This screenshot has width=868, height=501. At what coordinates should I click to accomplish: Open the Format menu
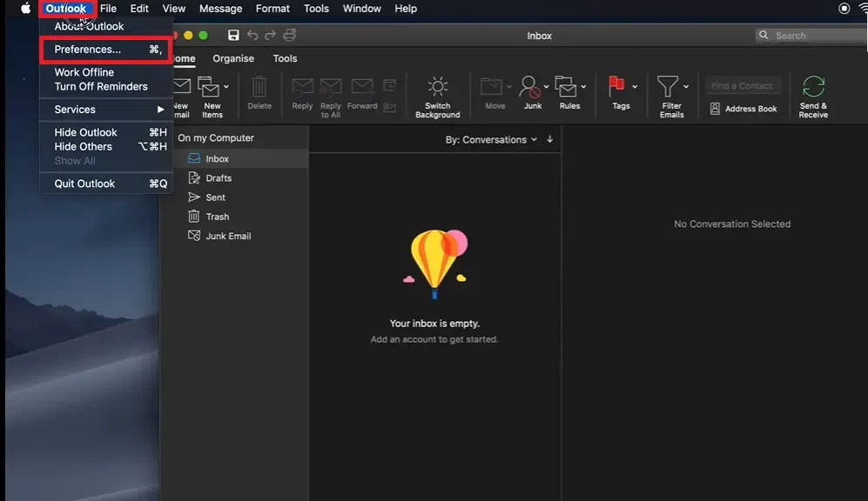pos(273,9)
